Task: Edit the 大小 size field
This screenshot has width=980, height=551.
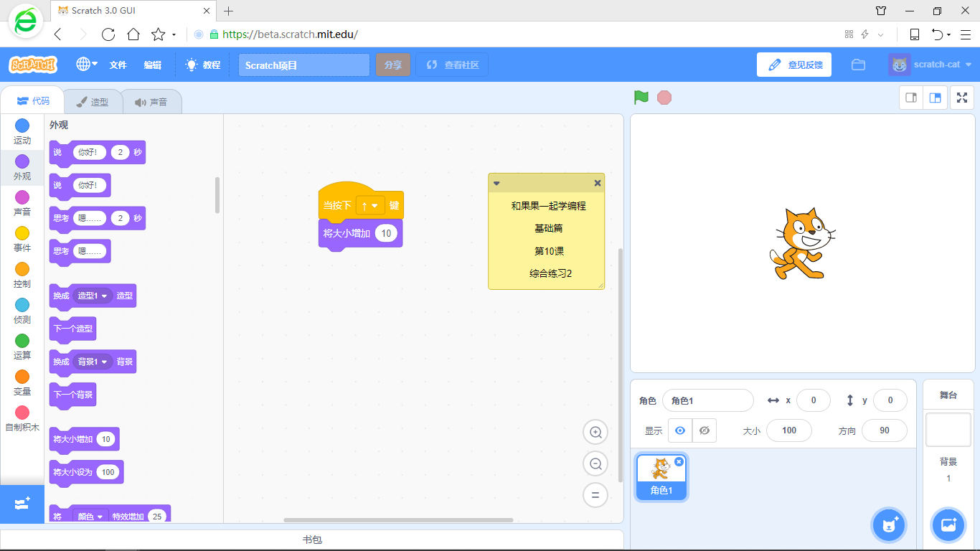Action: pos(789,430)
